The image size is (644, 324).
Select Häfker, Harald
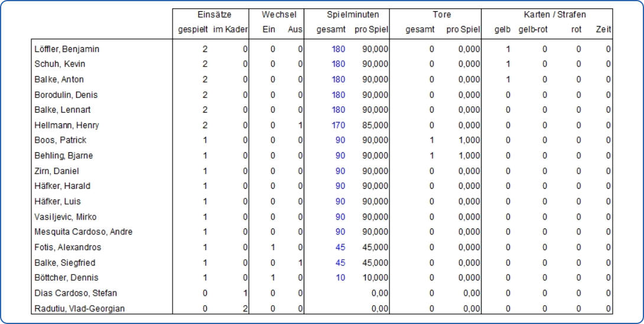pos(63,186)
